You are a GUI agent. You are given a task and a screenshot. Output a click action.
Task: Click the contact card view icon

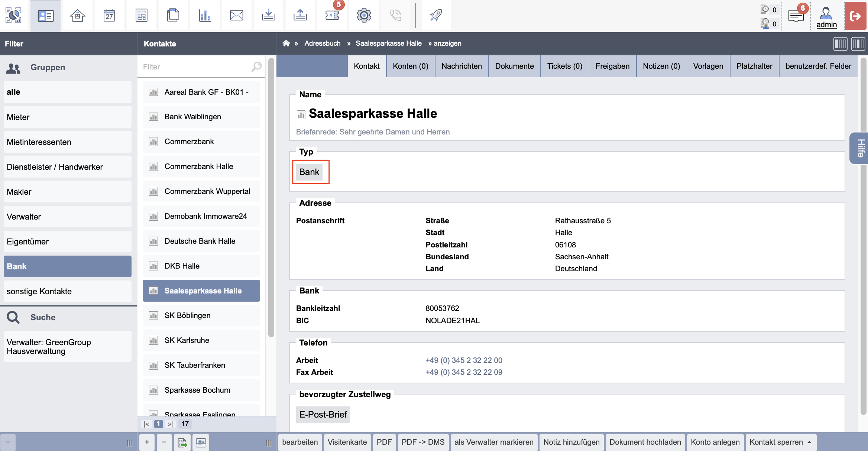tap(201, 442)
